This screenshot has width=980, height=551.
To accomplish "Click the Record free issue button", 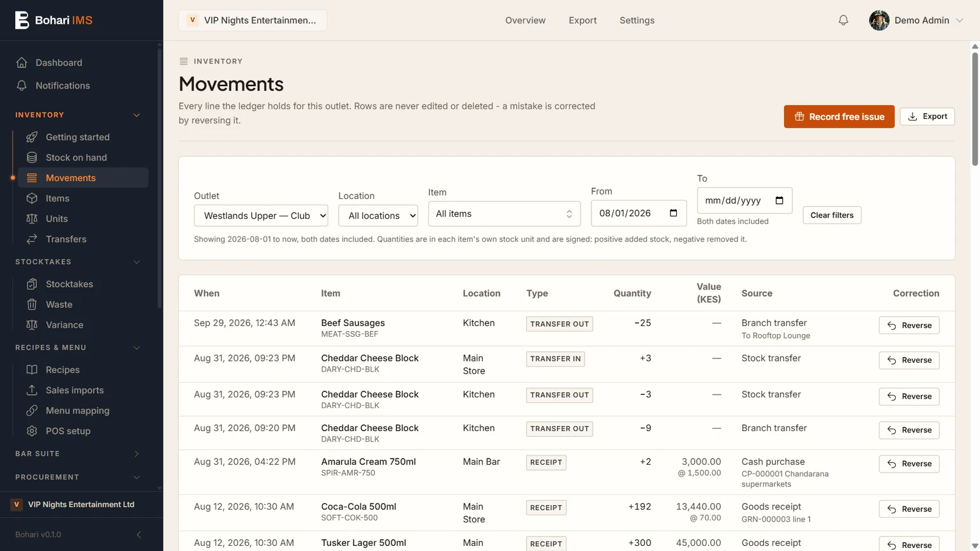I will [839, 117].
